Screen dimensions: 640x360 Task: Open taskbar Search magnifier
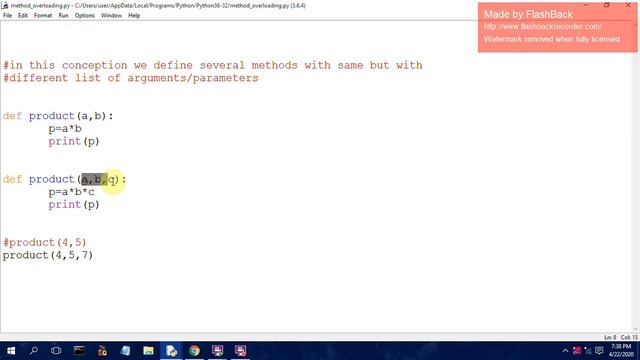[34, 351]
